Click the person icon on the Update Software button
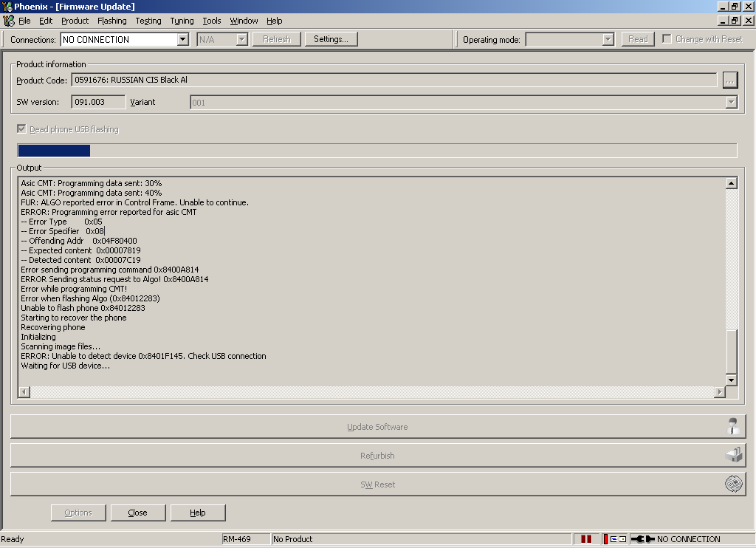 click(733, 426)
